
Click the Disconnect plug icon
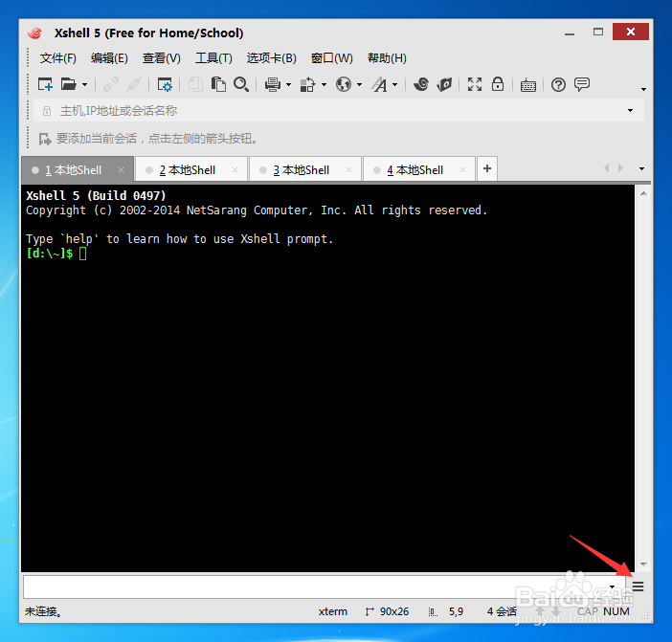tap(134, 84)
